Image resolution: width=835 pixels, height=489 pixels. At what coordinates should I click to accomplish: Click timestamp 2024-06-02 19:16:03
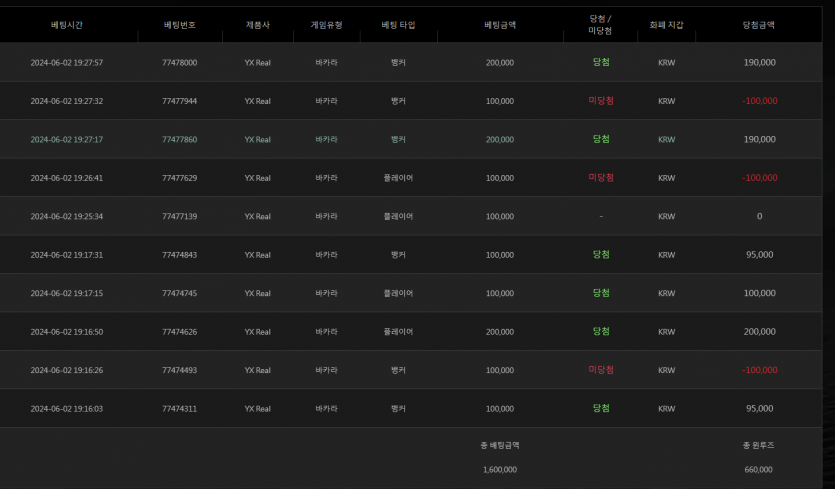[67, 409]
